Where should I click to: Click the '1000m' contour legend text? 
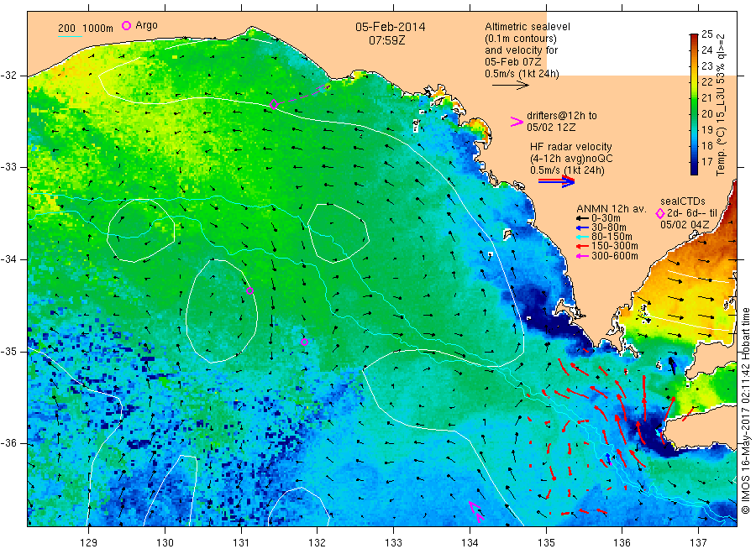point(98,29)
